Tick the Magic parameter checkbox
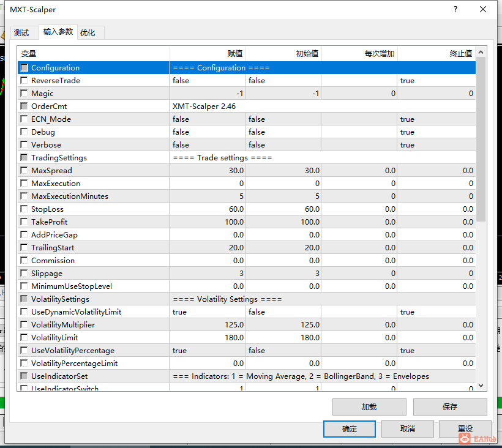Image resolution: width=502 pixels, height=448 pixels. (24, 93)
